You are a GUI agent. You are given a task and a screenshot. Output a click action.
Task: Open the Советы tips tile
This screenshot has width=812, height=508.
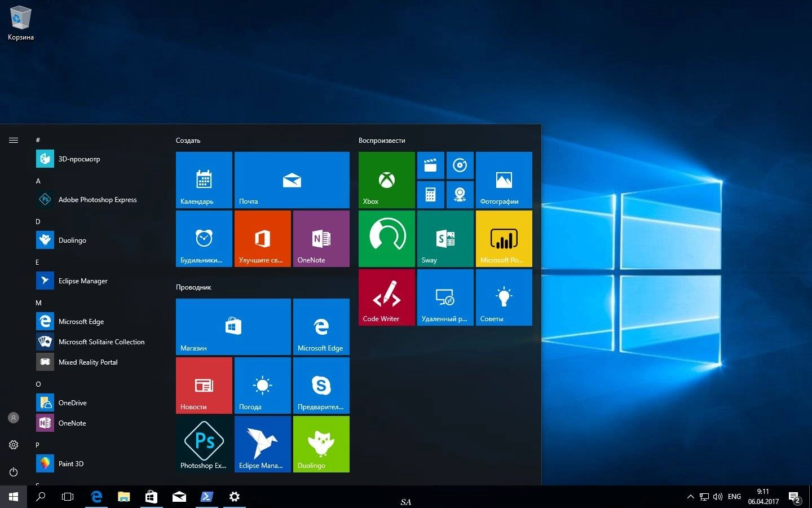(504, 297)
